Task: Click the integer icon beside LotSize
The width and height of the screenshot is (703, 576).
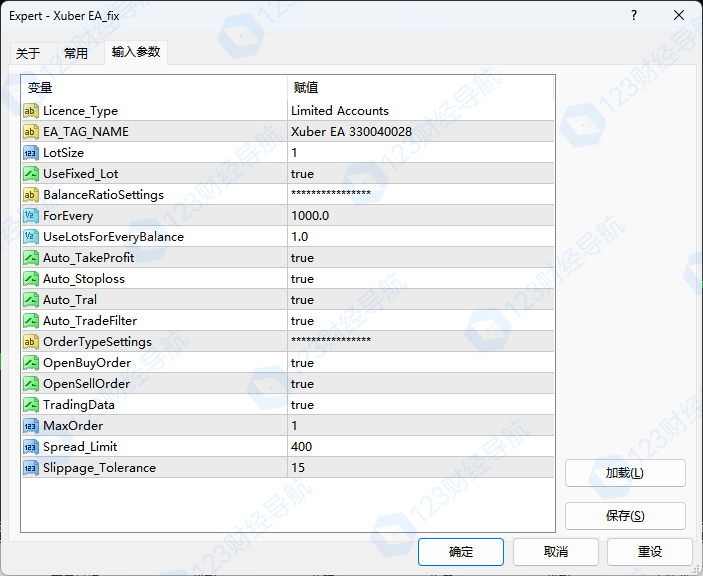Action: [x=30, y=153]
